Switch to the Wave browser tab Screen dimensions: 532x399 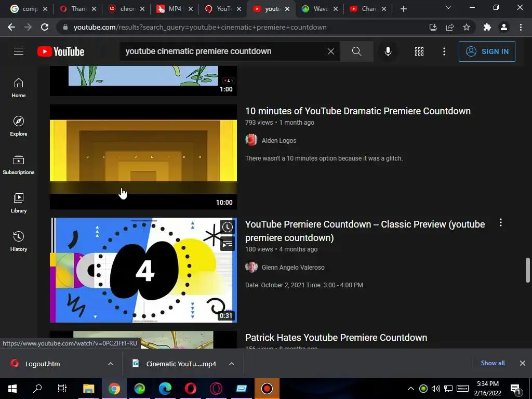[320, 9]
